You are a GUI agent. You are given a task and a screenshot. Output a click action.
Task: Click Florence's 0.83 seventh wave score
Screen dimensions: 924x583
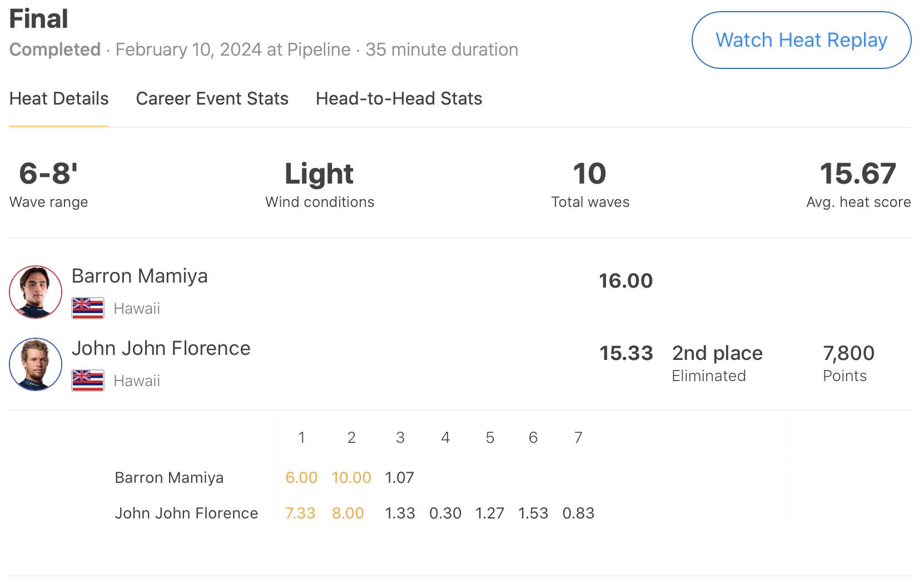click(x=578, y=513)
